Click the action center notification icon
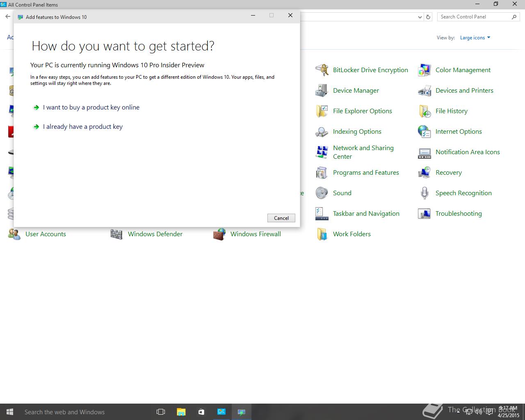The height and width of the screenshot is (420, 525). click(489, 412)
